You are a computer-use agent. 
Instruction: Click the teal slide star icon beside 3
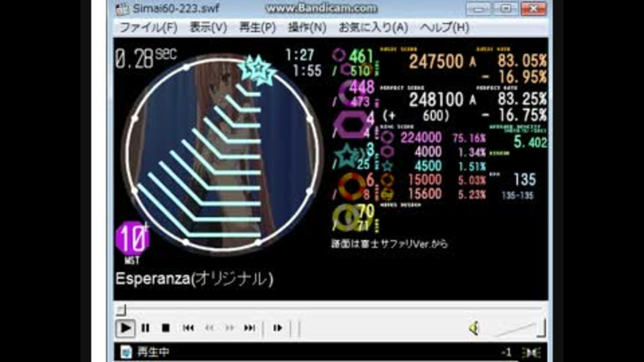coord(347,156)
